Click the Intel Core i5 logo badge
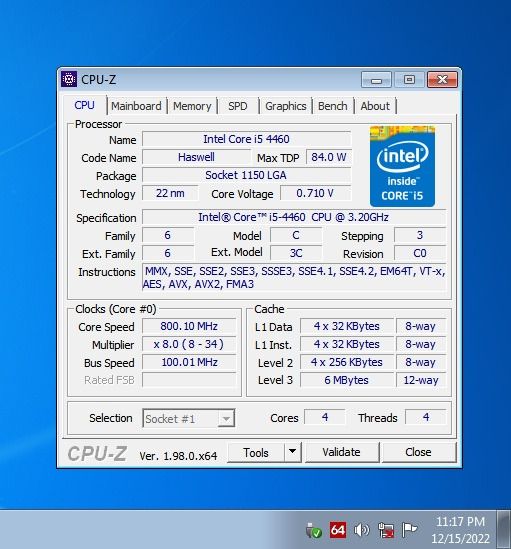 (402, 166)
